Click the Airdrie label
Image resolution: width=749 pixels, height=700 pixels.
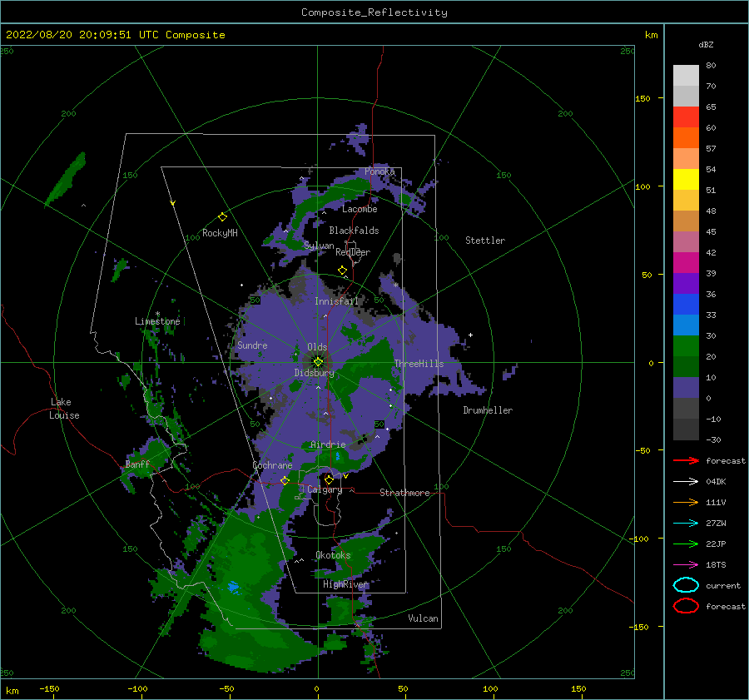pos(328,444)
